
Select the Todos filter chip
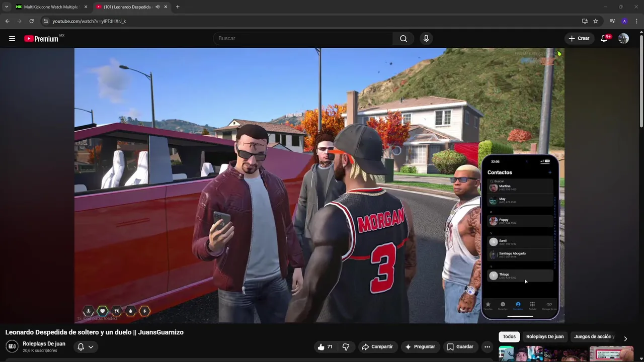tap(509, 337)
